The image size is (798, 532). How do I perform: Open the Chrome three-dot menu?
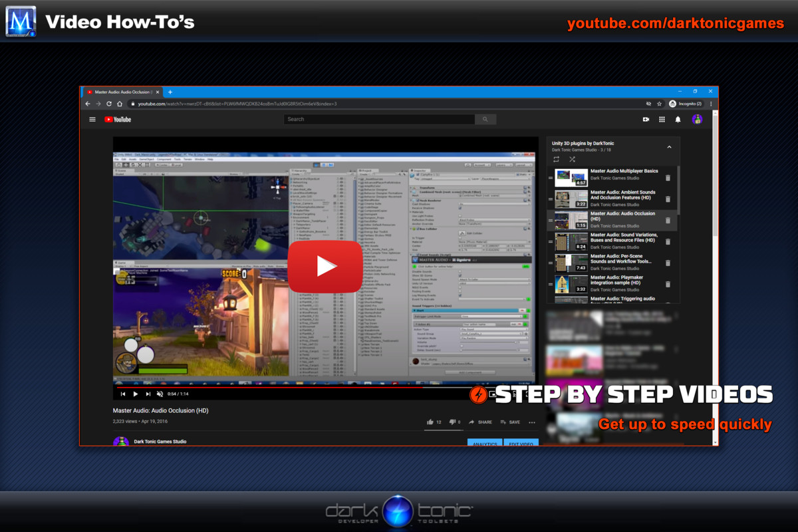[712, 104]
